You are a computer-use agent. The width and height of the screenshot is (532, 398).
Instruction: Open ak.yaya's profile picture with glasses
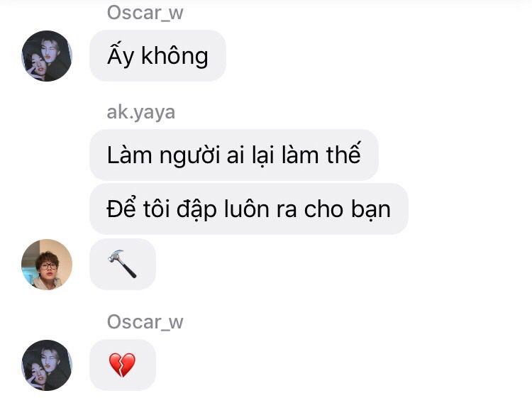tap(47, 265)
